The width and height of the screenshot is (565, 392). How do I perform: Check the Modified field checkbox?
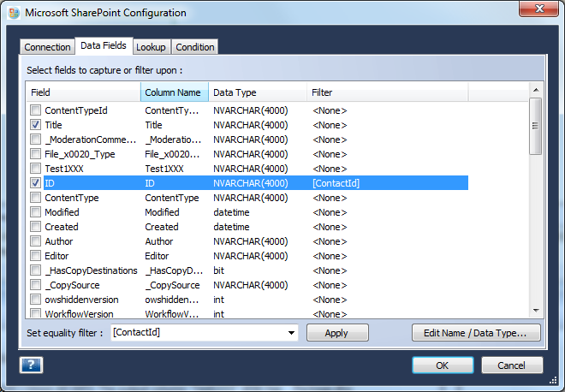click(35, 212)
